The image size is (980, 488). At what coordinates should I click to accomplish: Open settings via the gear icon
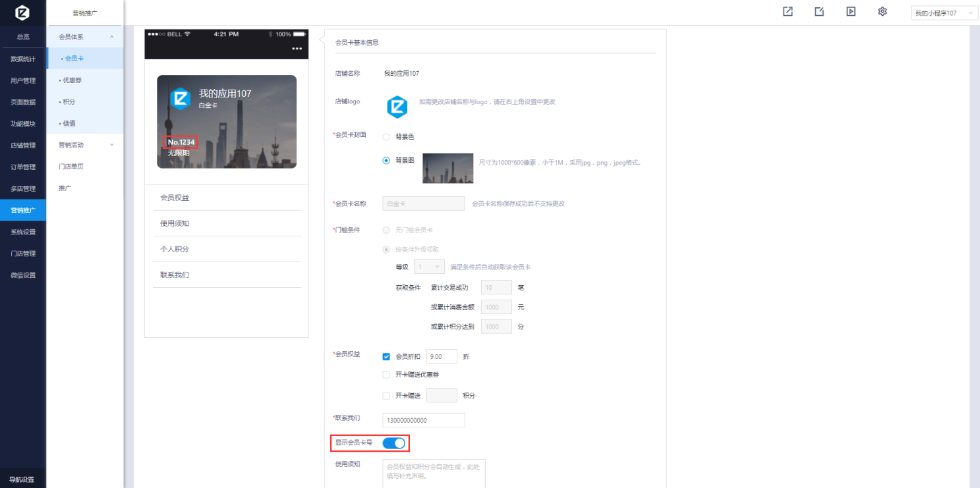[882, 11]
